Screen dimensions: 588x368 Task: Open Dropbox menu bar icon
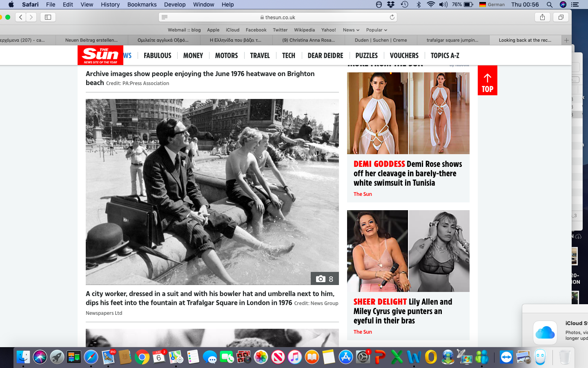click(x=391, y=4)
